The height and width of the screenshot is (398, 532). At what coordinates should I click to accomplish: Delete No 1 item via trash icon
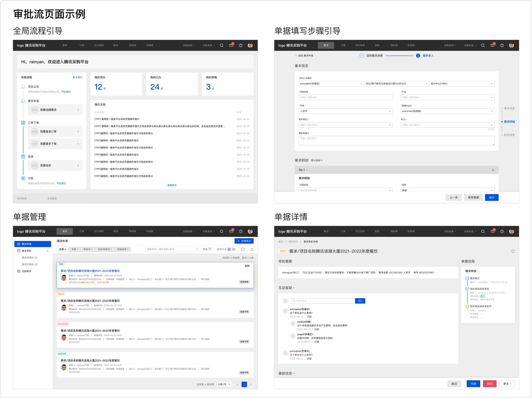[x=493, y=170]
